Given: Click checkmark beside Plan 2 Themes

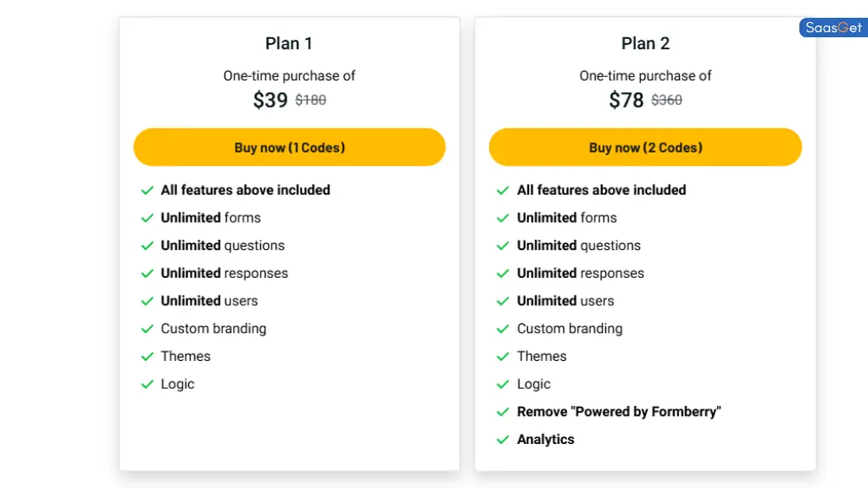Looking at the screenshot, I should [x=503, y=357].
